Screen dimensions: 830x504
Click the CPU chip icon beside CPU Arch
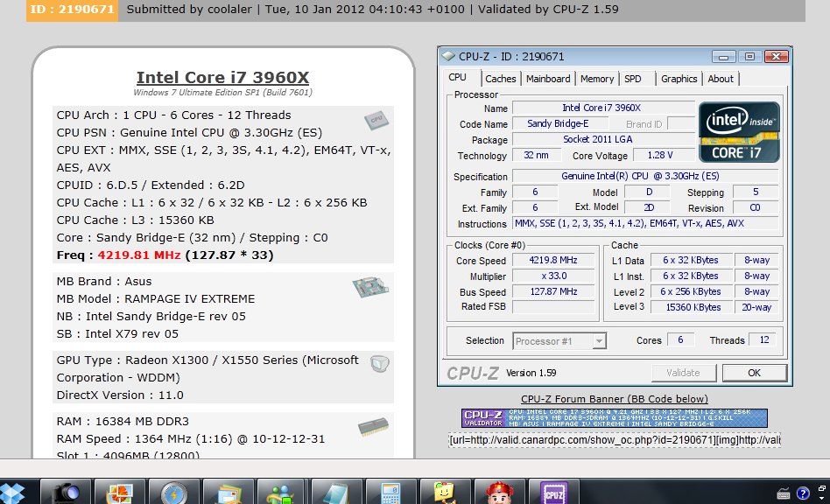(x=376, y=121)
